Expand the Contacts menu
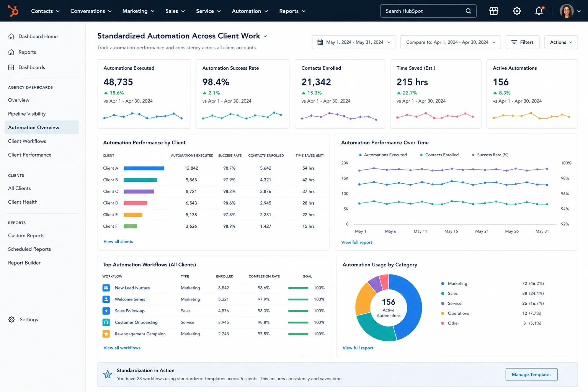 click(x=45, y=11)
